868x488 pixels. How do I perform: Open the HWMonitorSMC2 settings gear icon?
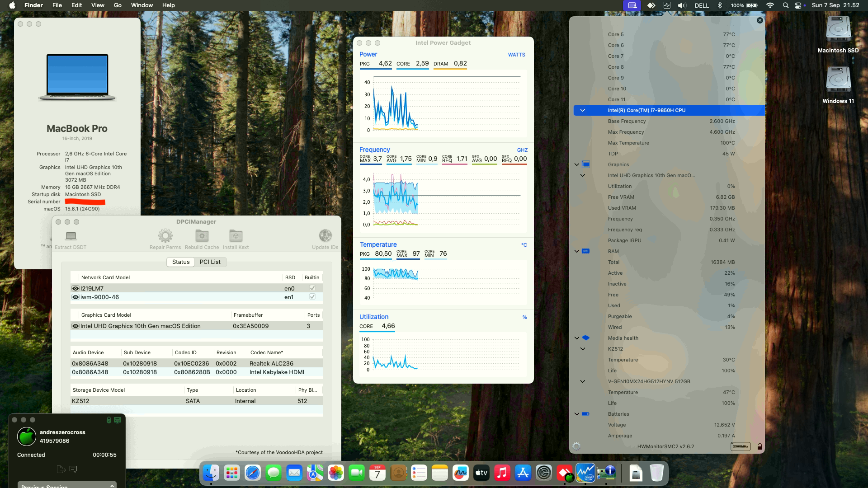576,446
